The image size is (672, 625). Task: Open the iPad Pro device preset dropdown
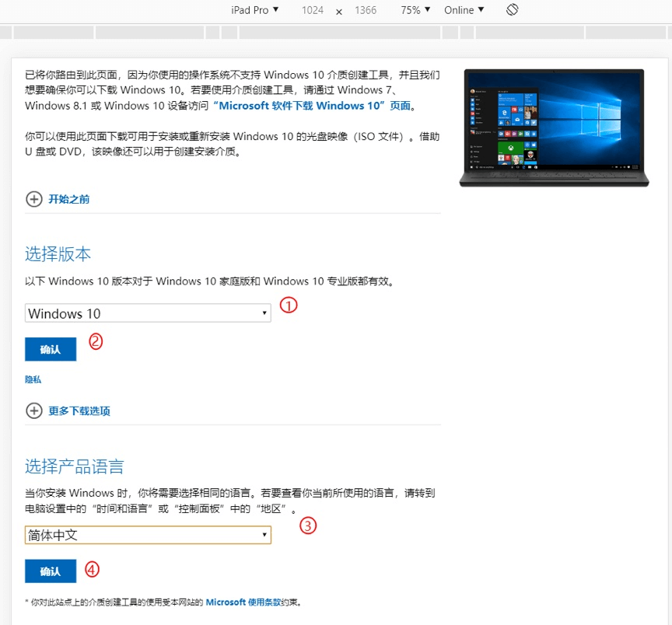[255, 10]
